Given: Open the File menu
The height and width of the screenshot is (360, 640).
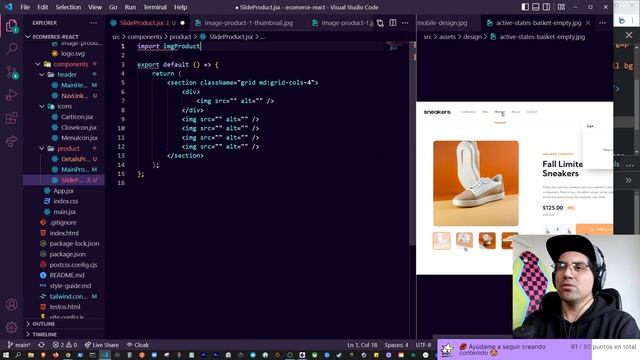Looking at the screenshot, I should click(25, 7).
